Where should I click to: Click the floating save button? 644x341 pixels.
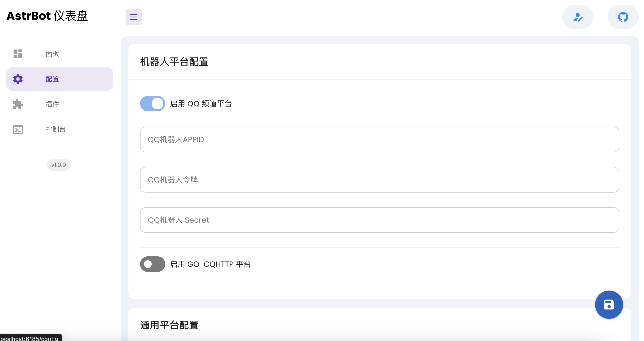(x=609, y=304)
